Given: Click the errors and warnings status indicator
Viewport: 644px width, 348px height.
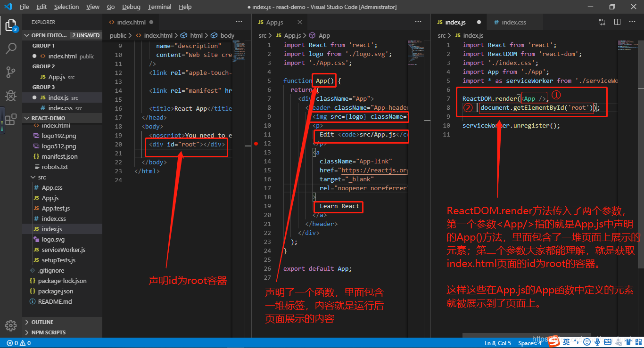Looking at the screenshot, I should pyautogui.click(x=19, y=343).
